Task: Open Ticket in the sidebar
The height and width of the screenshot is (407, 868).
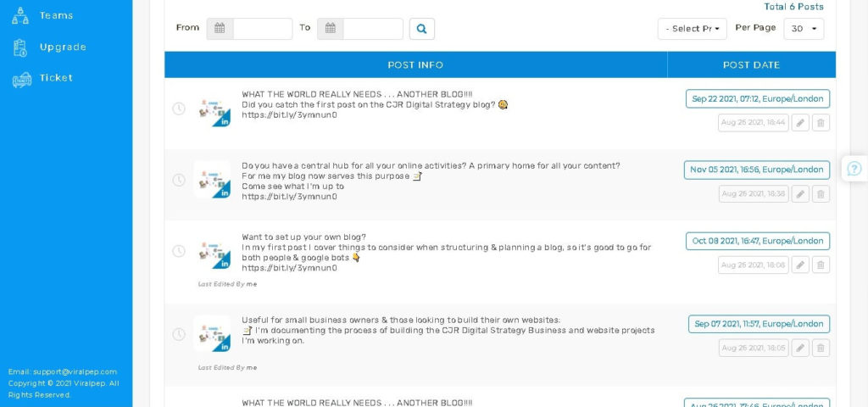Action: (x=56, y=78)
